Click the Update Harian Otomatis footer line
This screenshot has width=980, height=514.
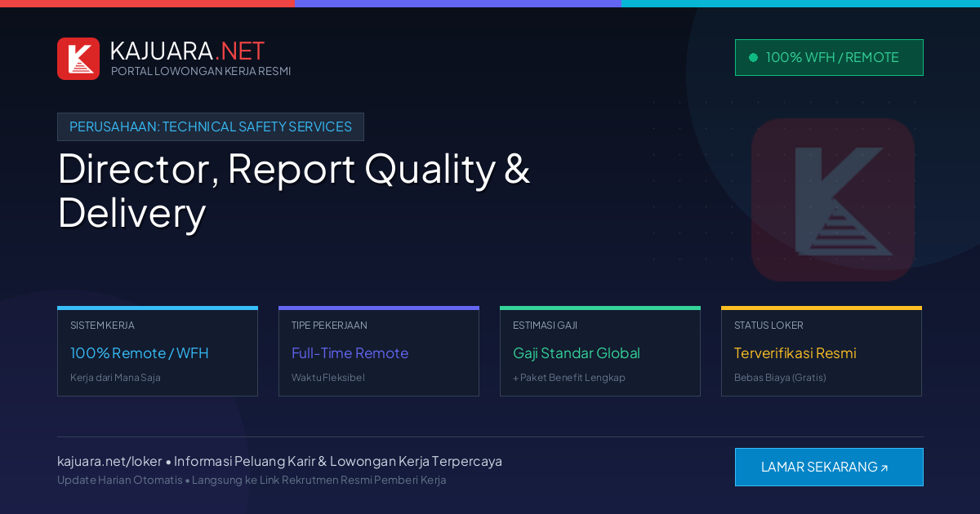click(252, 480)
